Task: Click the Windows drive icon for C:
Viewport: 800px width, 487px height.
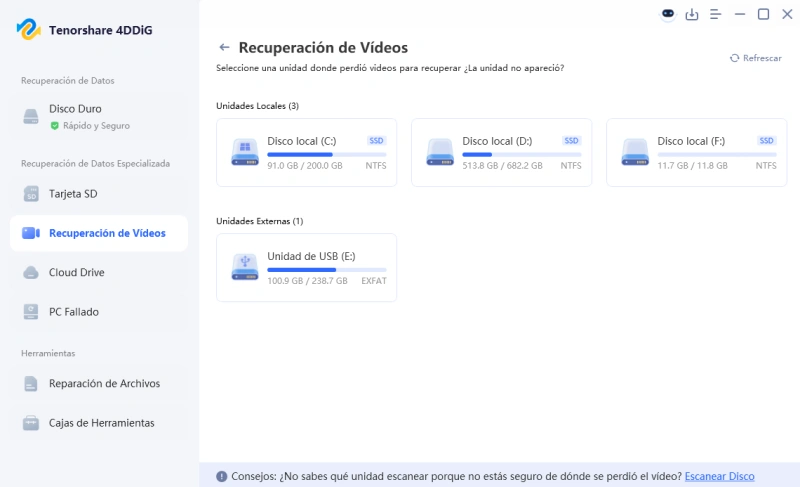Action: (245, 152)
